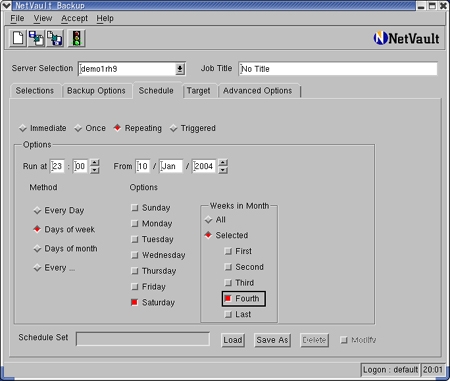The height and width of the screenshot is (381, 450).
Task: Check the Sunday checkbox
Action: tap(151, 208)
